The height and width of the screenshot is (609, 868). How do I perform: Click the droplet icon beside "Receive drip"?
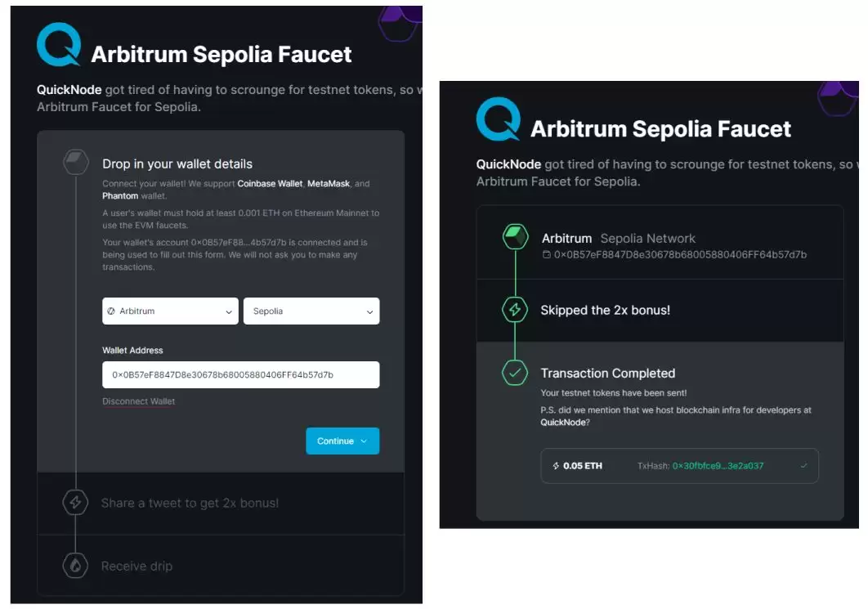[76, 566]
